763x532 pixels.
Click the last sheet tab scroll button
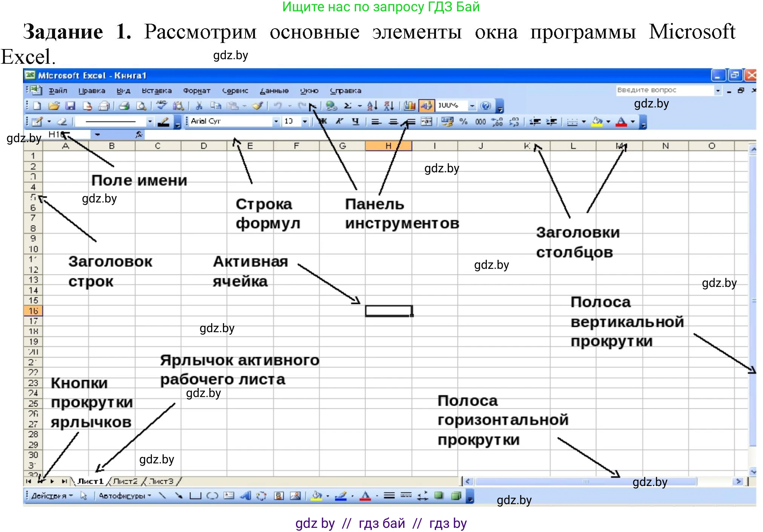[64, 481]
